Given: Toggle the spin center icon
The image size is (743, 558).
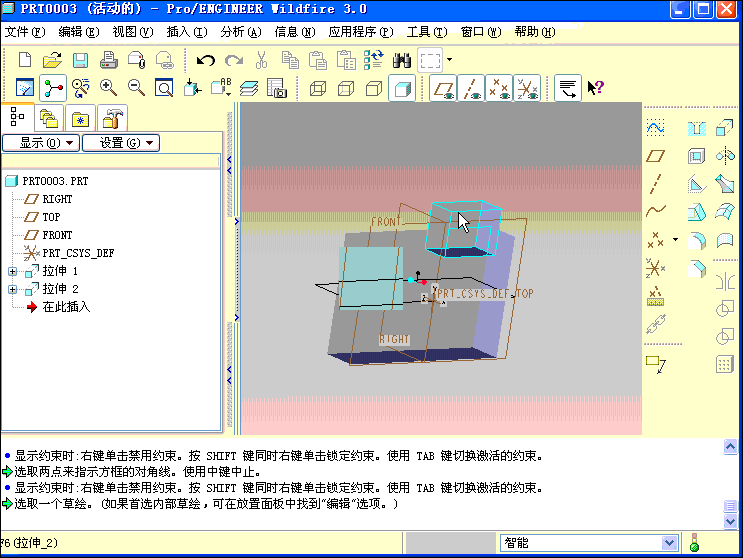Looking at the screenshot, I should 53,88.
